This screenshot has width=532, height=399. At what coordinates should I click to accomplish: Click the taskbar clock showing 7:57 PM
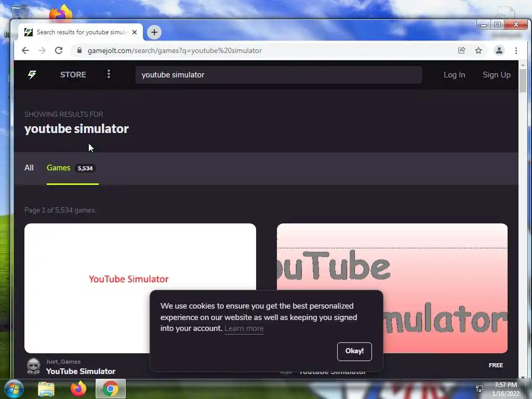pyautogui.click(x=506, y=389)
